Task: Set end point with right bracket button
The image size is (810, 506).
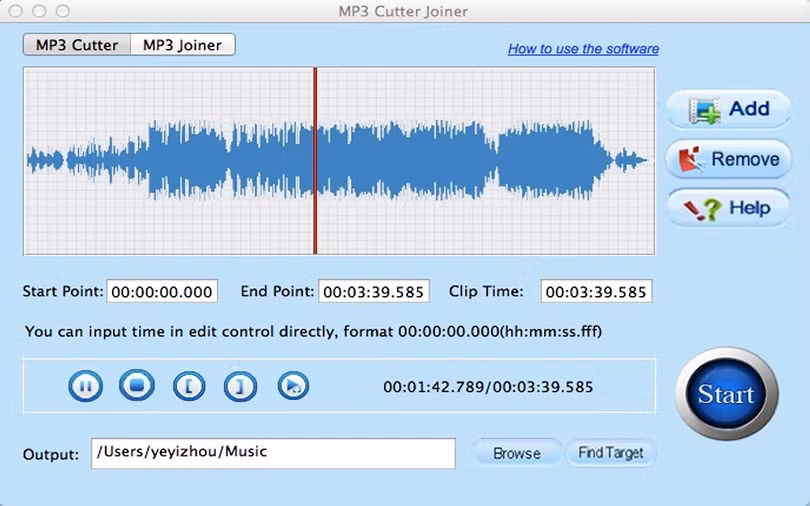Action: coord(240,386)
